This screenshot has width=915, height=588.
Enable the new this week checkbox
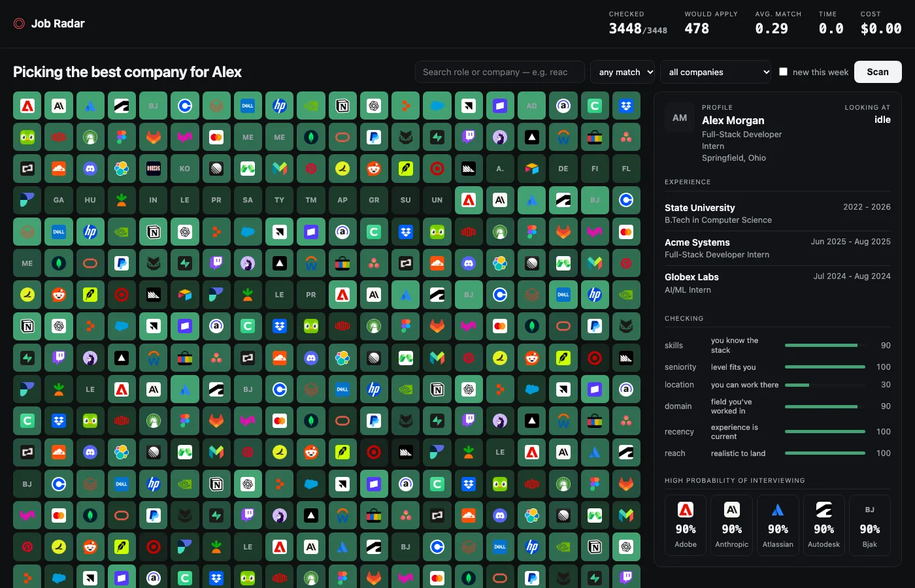(x=783, y=72)
